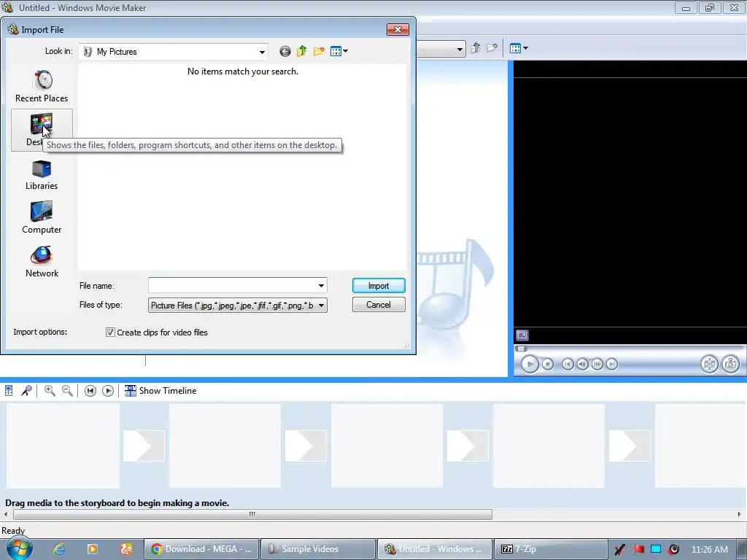Switch to Download - MEGA Chrome window
Screen dimensions: 747x560
[201, 549]
